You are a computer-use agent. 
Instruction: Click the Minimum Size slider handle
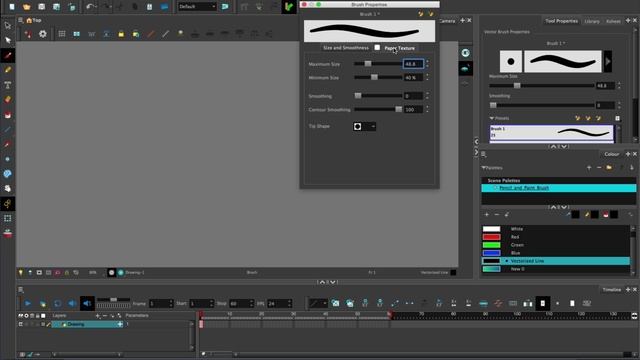pos(374,77)
